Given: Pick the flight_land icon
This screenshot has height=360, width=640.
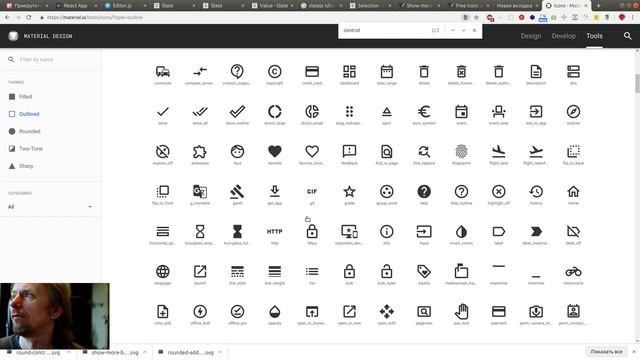Looking at the screenshot, I should coord(499,151).
